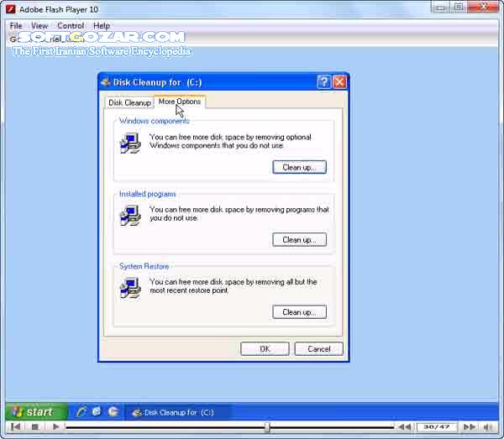Click Clean up for Windows components
Screen dimensions: 504x439
coord(299,167)
